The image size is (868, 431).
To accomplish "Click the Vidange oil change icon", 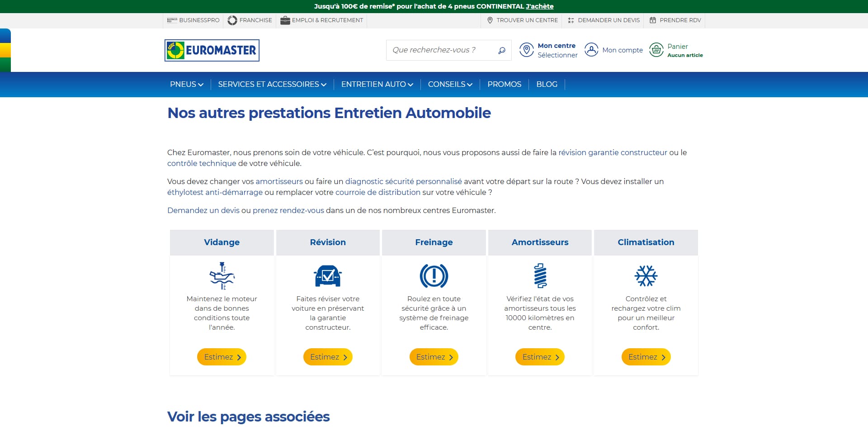I will 222,275.
